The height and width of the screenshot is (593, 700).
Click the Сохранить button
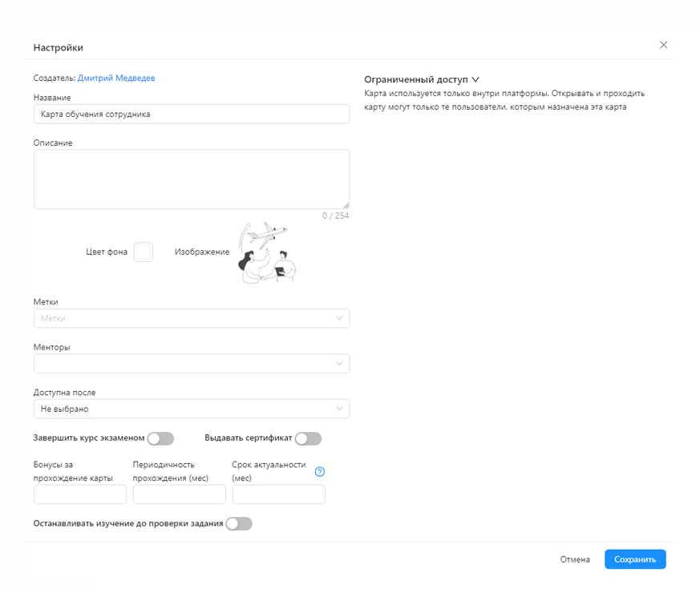coord(635,559)
